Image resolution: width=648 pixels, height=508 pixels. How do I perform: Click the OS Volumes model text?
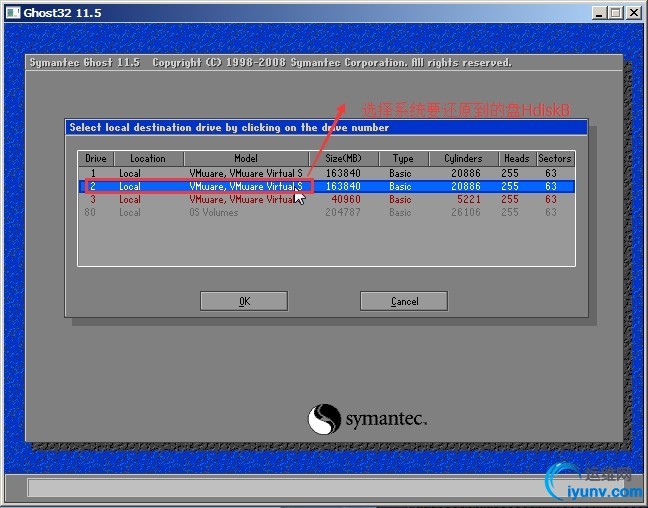click(x=214, y=212)
